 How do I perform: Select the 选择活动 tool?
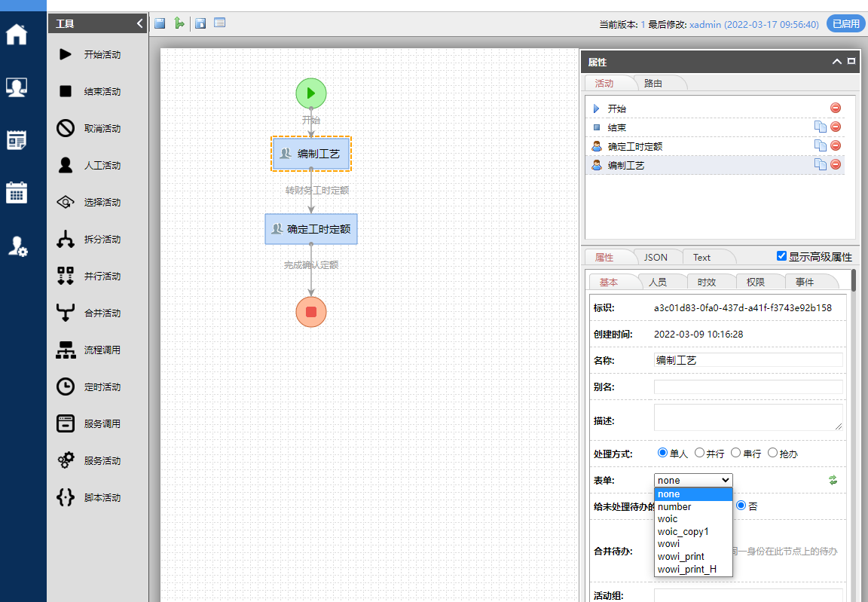tap(89, 203)
